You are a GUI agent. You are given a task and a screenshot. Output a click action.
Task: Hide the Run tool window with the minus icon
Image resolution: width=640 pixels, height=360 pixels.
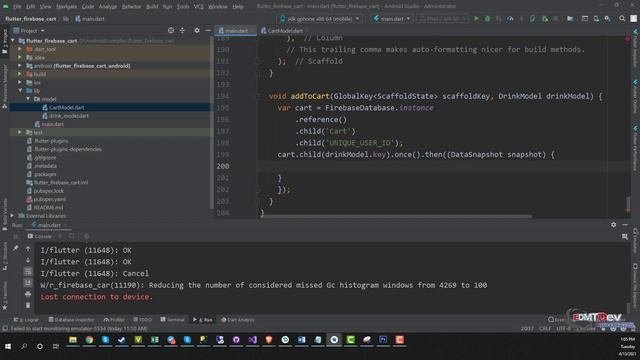625,225
